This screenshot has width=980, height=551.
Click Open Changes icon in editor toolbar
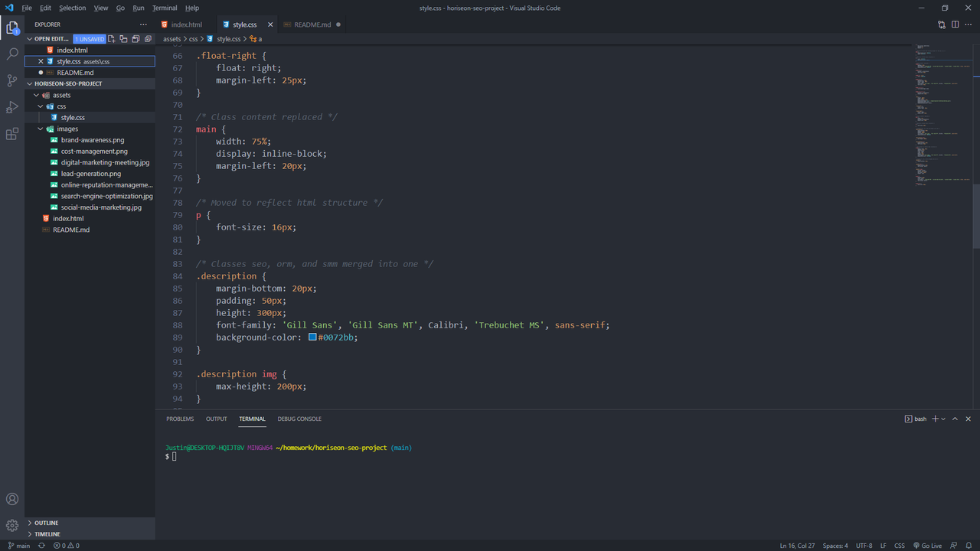click(942, 24)
